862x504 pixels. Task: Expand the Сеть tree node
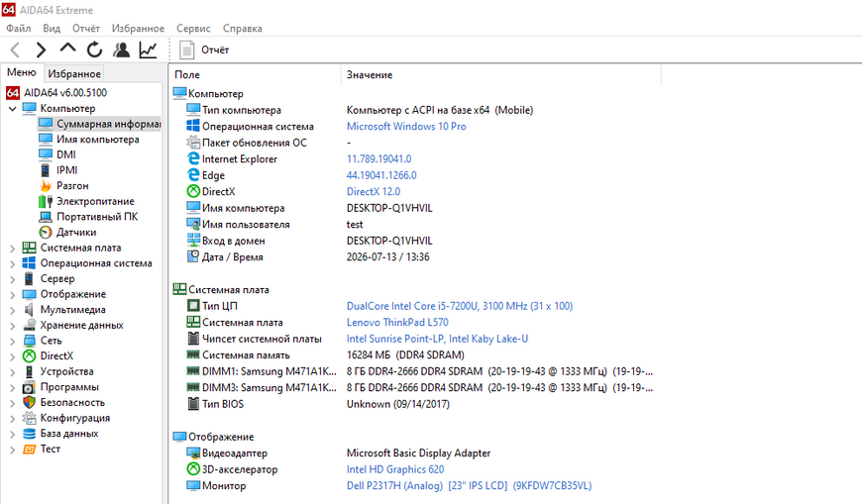pyautogui.click(x=12, y=341)
